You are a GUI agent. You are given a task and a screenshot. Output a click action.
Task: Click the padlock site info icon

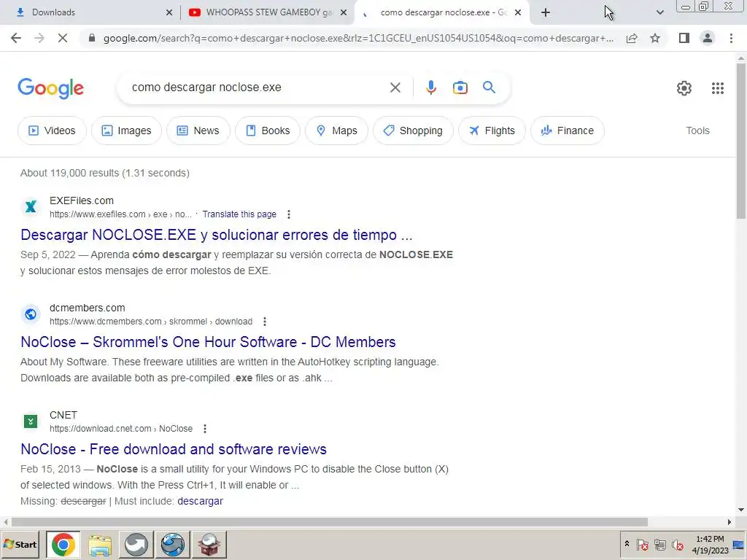click(x=92, y=38)
